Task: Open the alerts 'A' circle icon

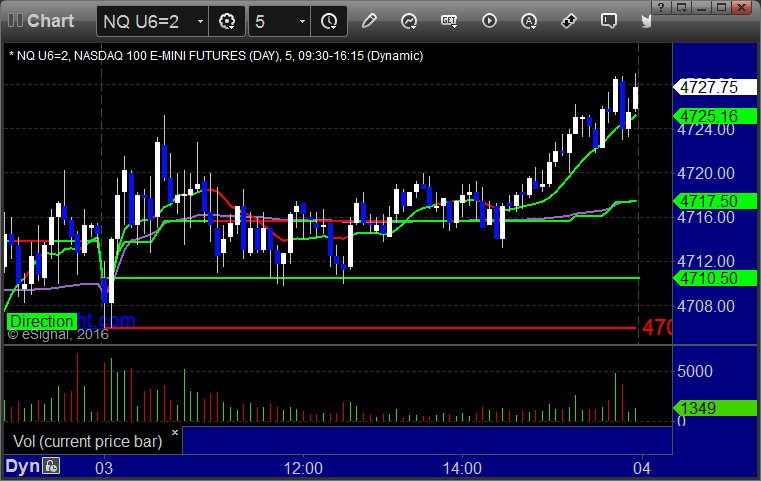Action: [529, 21]
